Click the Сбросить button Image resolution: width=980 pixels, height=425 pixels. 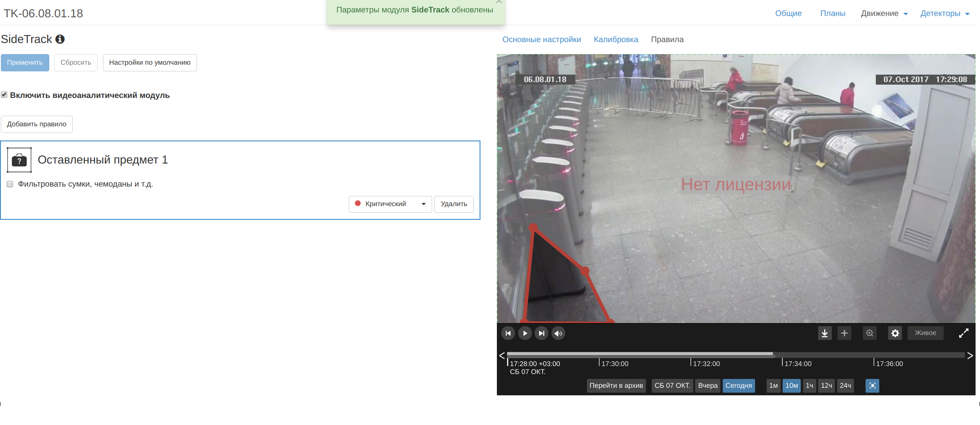point(76,62)
